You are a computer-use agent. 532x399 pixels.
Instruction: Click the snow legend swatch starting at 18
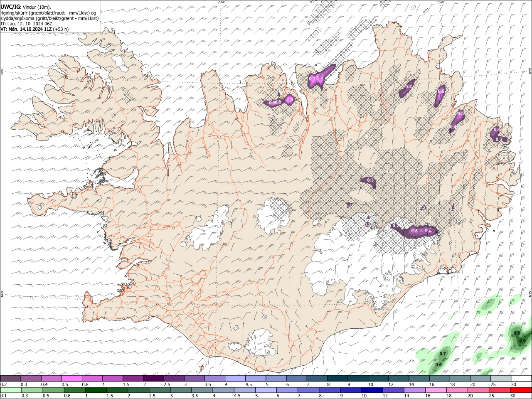pos(460,378)
